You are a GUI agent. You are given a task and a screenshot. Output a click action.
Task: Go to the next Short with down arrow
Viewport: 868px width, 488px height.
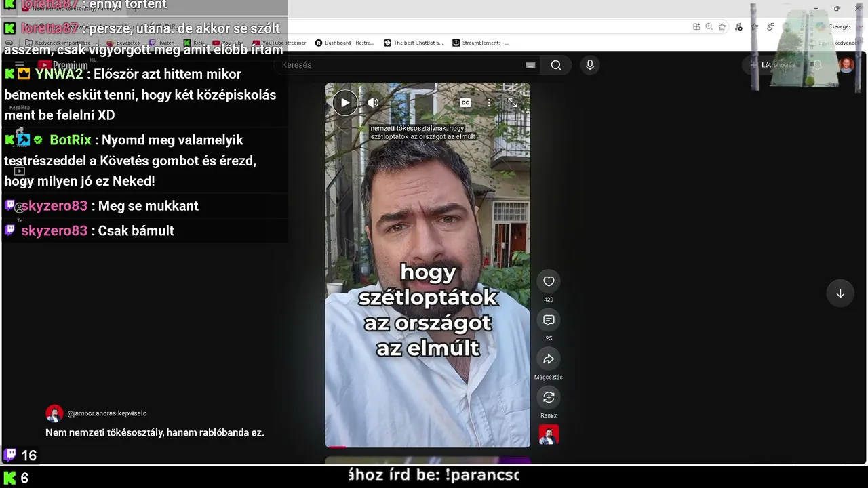pyautogui.click(x=840, y=293)
